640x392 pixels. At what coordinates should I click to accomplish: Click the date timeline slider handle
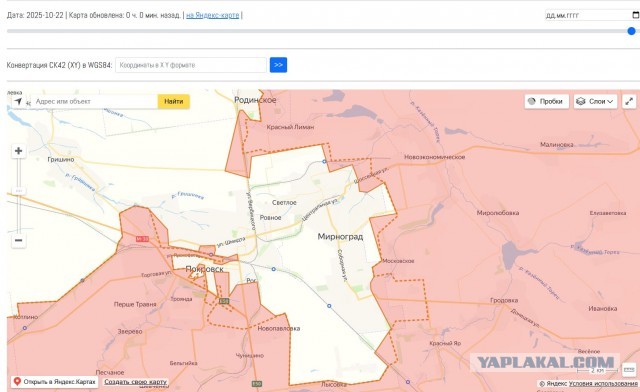631,31
